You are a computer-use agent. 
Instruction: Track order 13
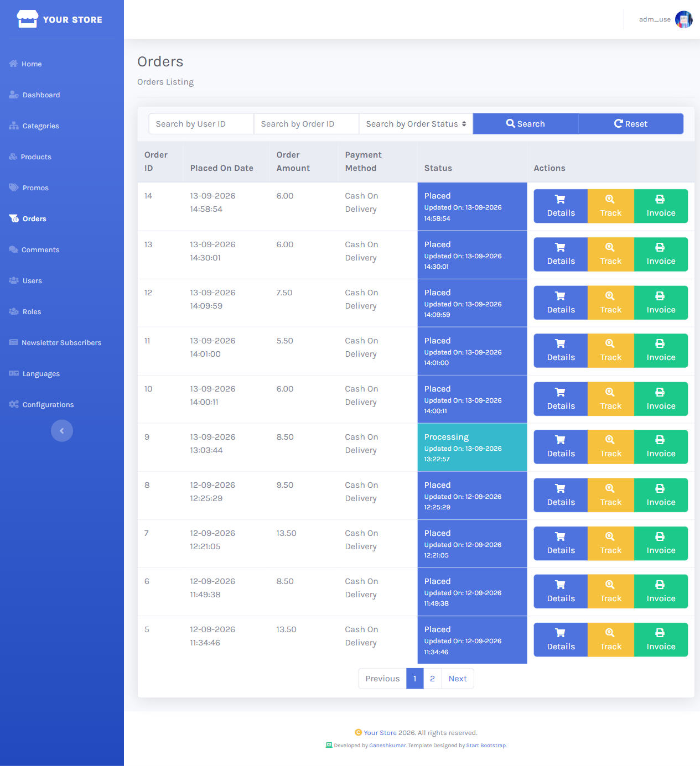pos(611,254)
